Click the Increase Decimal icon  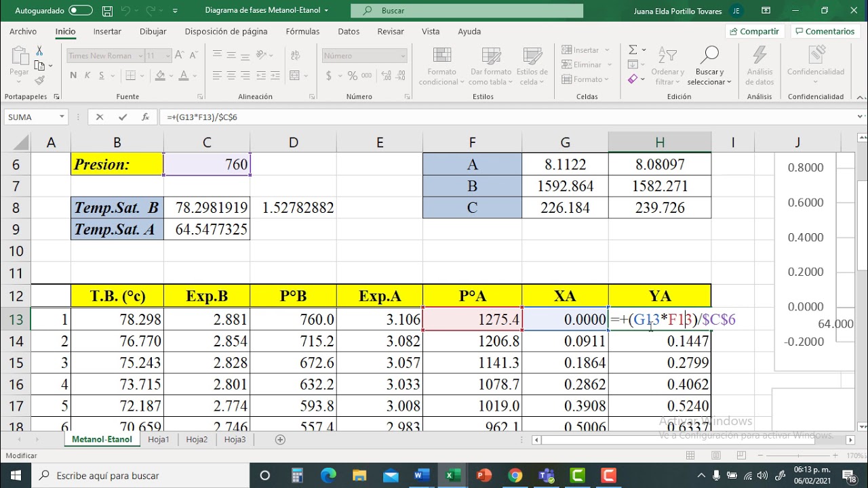coord(385,75)
